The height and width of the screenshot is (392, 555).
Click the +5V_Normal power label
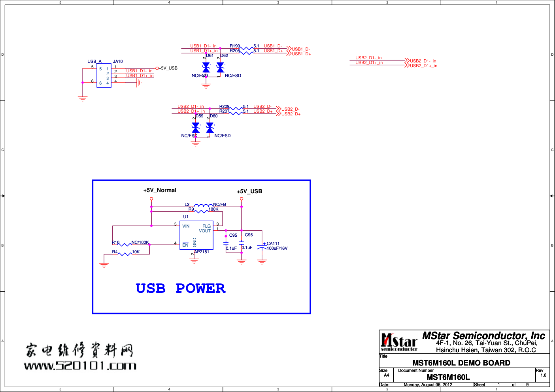(x=160, y=190)
